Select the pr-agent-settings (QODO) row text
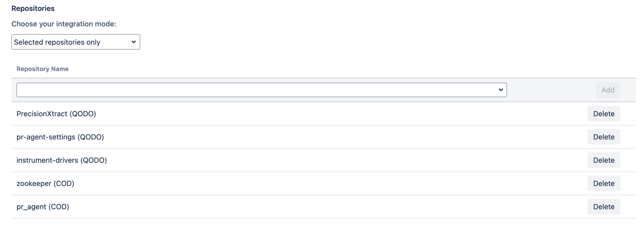This screenshot has width=644, height=230. (x=60, y=137)
